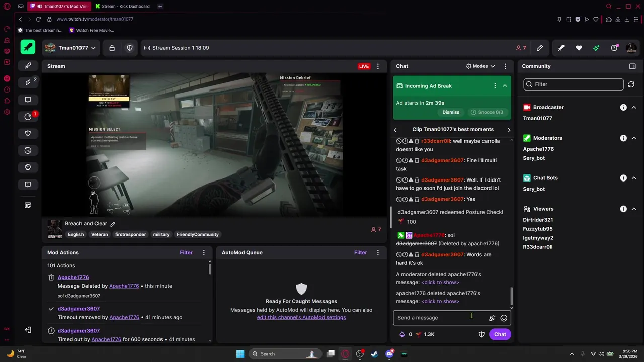
Task: Show info for Moderators section
Action: pyautogui.click(x=623, y=138)
